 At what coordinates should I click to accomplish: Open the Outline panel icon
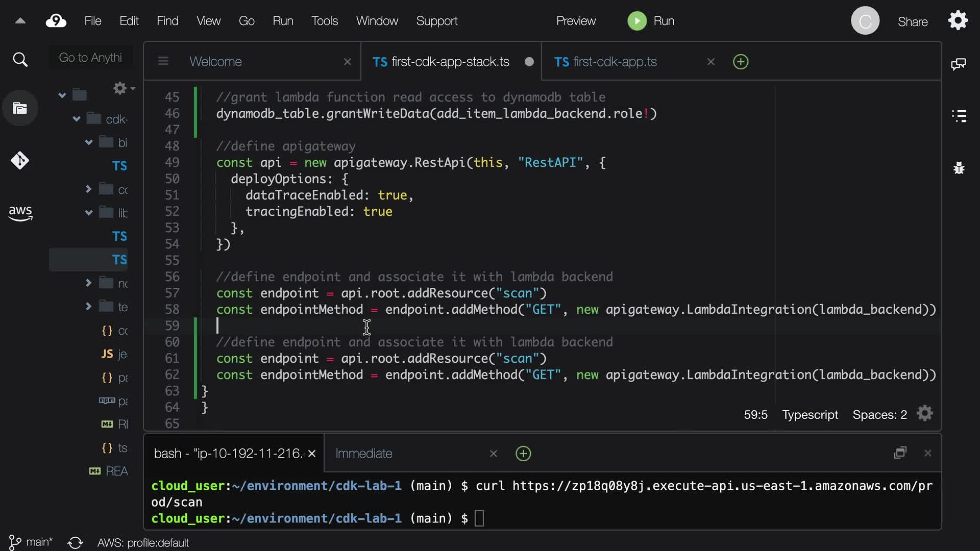coord(959,116)
